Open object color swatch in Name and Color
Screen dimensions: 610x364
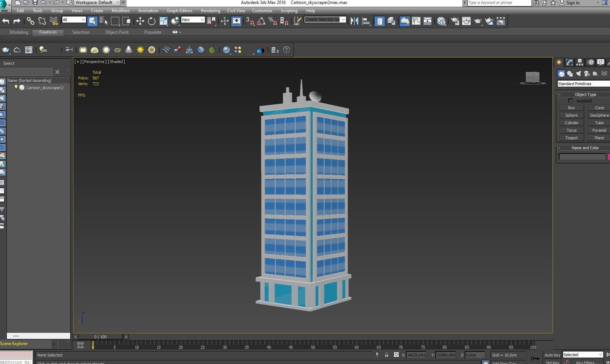[609, 157]
